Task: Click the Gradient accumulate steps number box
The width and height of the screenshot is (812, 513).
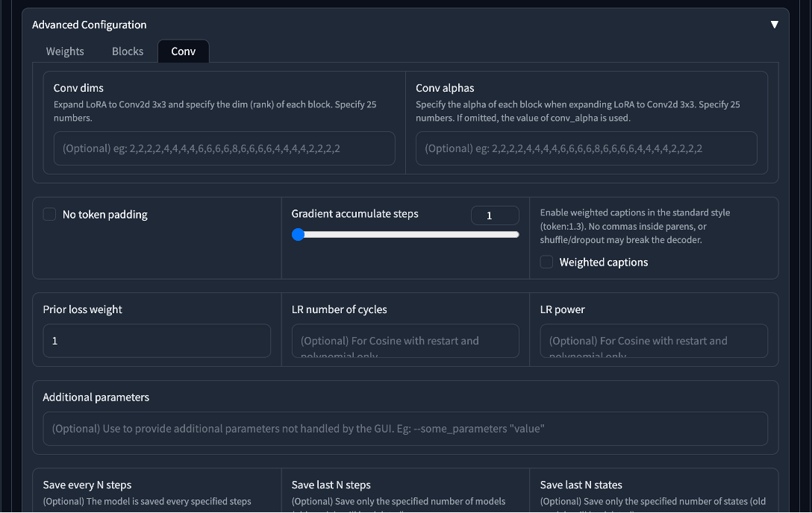Action: coord(495,215)
